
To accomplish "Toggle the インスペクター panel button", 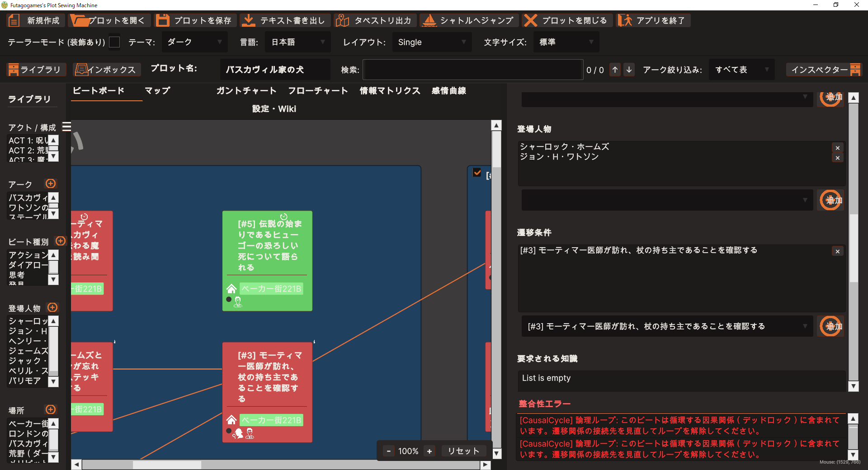I will [824, 70].
